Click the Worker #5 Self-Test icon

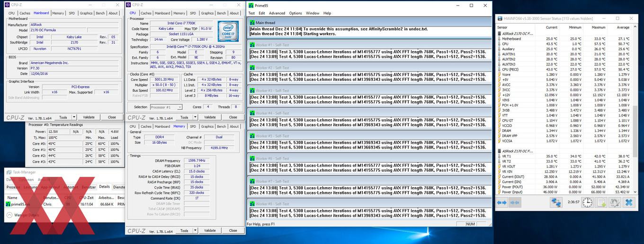point(252,136)
